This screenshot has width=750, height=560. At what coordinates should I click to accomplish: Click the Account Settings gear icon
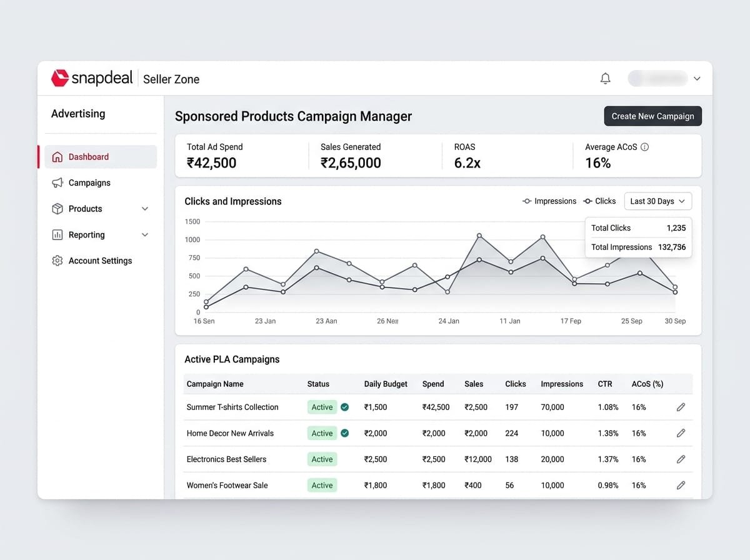point(57,261)
